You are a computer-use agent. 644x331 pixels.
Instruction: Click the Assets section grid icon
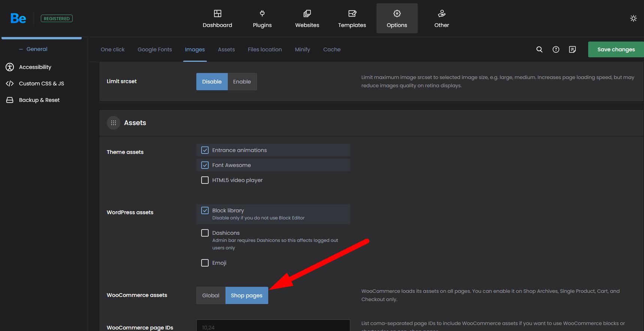(x=114, y=123)
